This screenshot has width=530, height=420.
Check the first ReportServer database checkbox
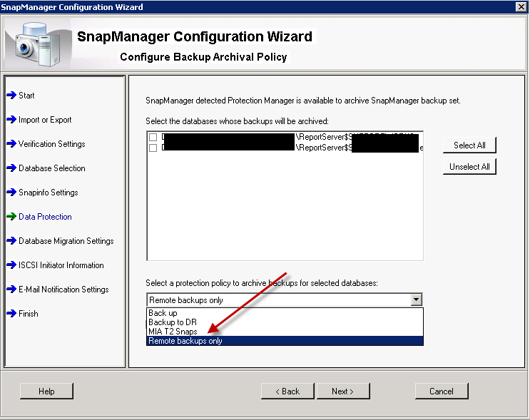point(153,137)
